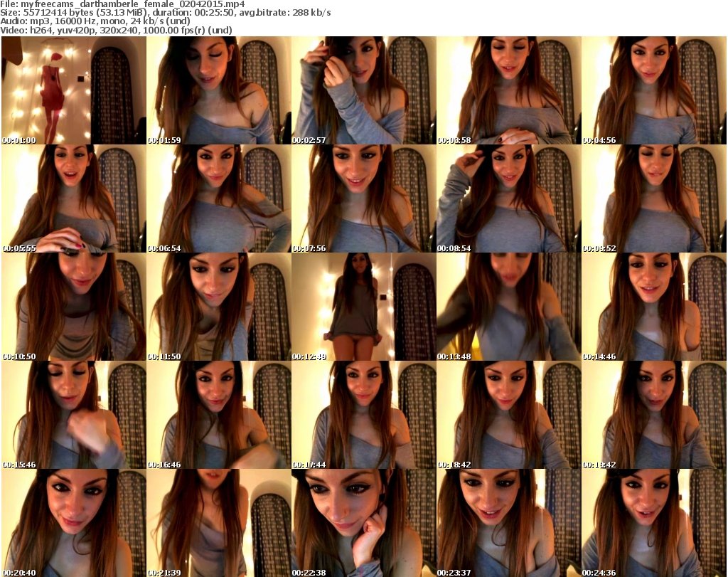Select the frame timestamped 00:08:54
Image resolution: width=728 pixels, height=577 pixels.
(x=509, y=198)
